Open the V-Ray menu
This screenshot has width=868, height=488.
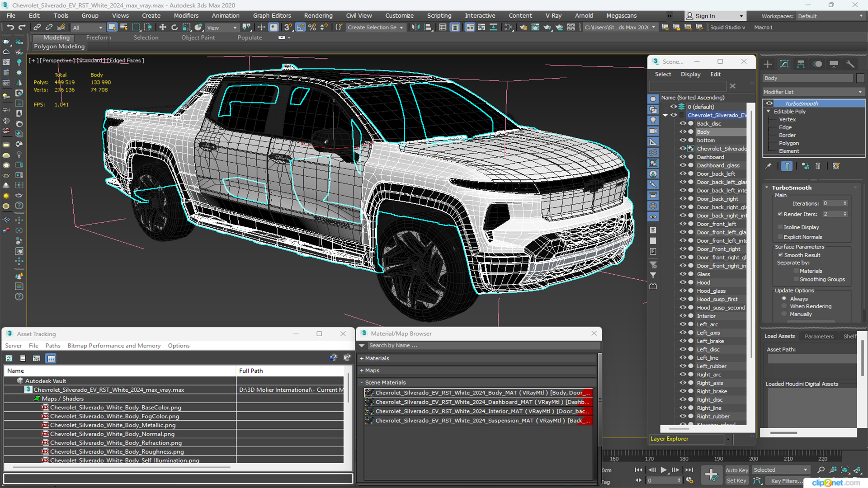coord(553,15)
